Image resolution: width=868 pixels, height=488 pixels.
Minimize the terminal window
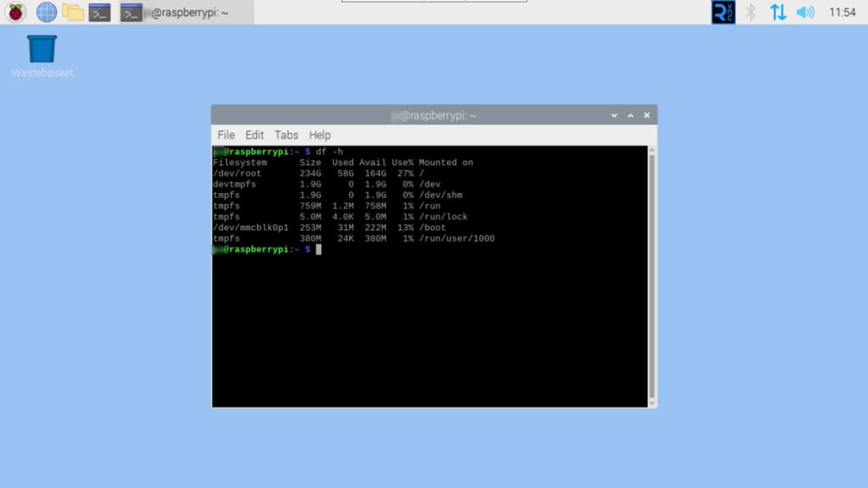(614, 115)
